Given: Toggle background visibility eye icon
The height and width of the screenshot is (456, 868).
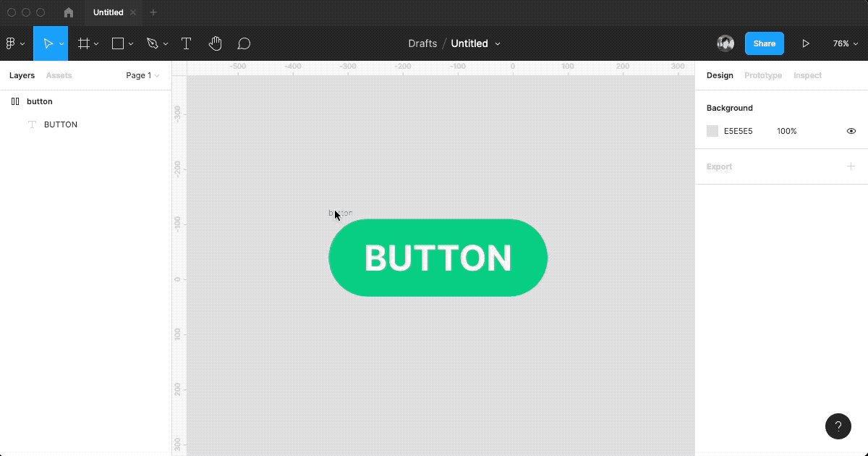Looking at the screenshot, I should coord(851,131).
